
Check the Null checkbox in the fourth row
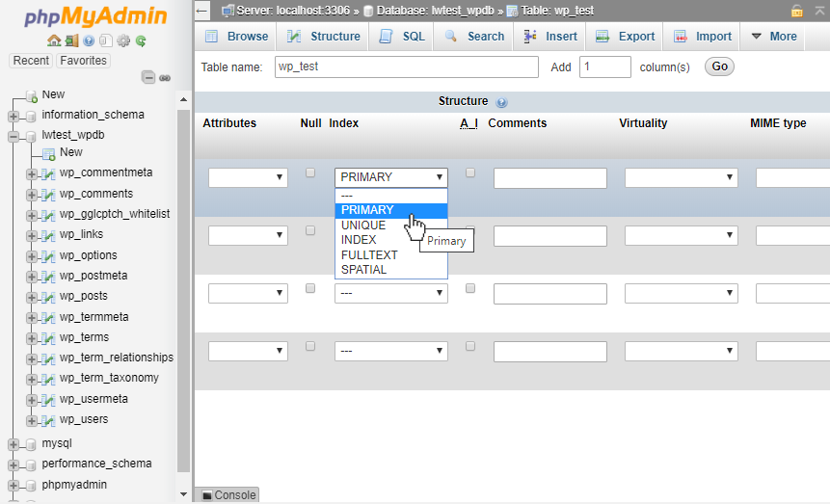coord(310,346)
